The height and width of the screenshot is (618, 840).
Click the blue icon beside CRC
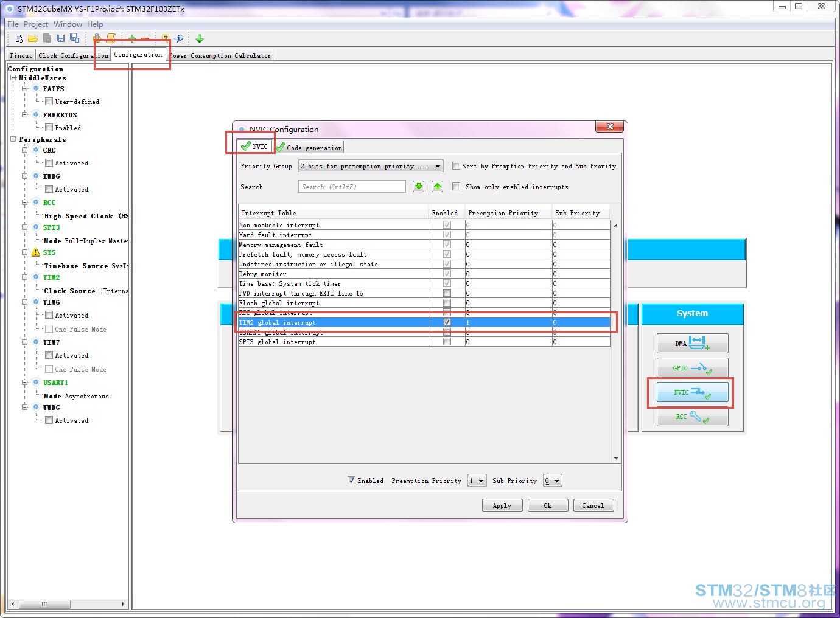[36, 150]
